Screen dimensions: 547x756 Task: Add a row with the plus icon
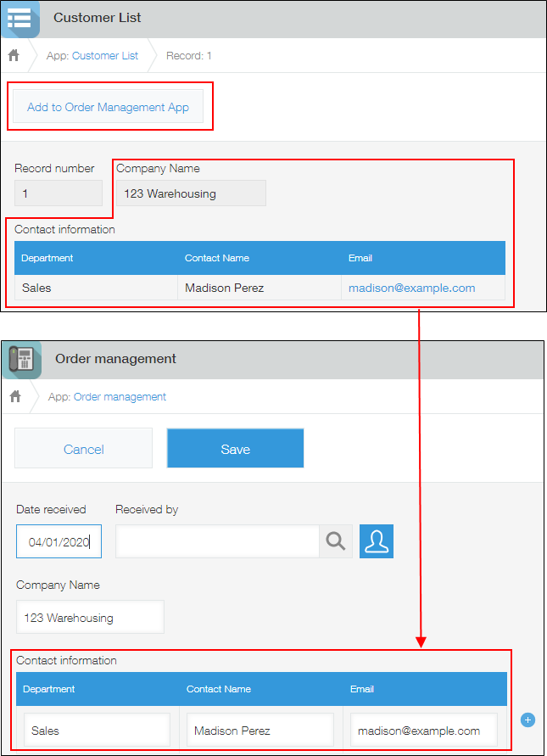coord(527,720)
